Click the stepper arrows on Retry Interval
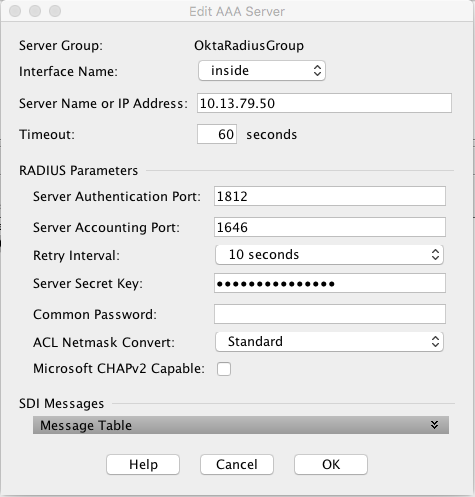This screenshot has height=497, width=475. [435, 255]
